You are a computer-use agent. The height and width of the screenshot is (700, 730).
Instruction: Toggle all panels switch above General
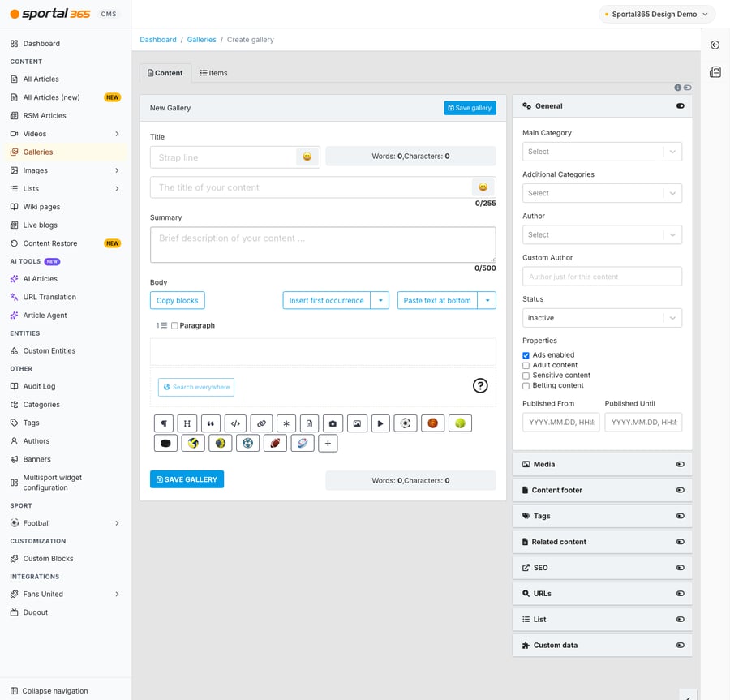688,88
